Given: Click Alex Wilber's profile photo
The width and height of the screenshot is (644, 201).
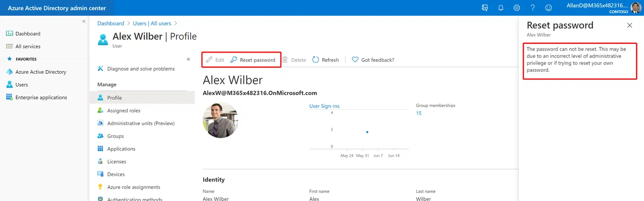Looking at the screenshot, I should pos(220,120).
